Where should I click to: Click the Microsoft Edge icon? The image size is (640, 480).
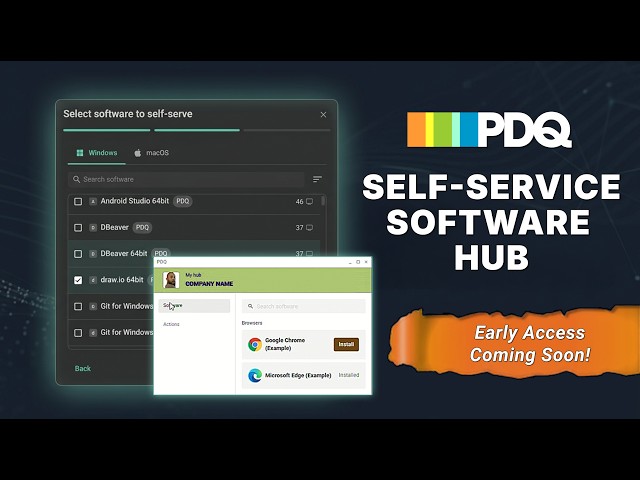pyautogui.click(x=255, y=376)
